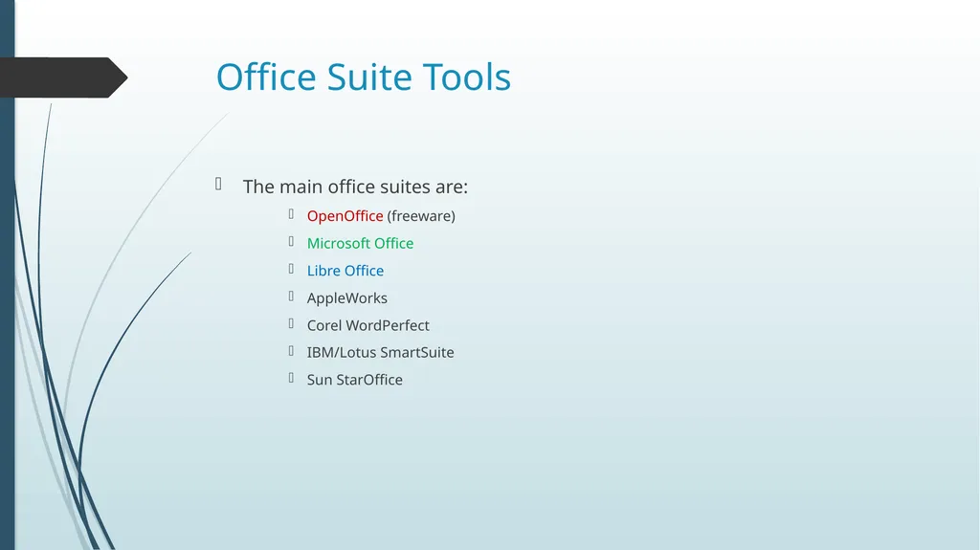Select the AppleWorks list item
This screenshot has width=980, height=550.
[x=346, y=298]
